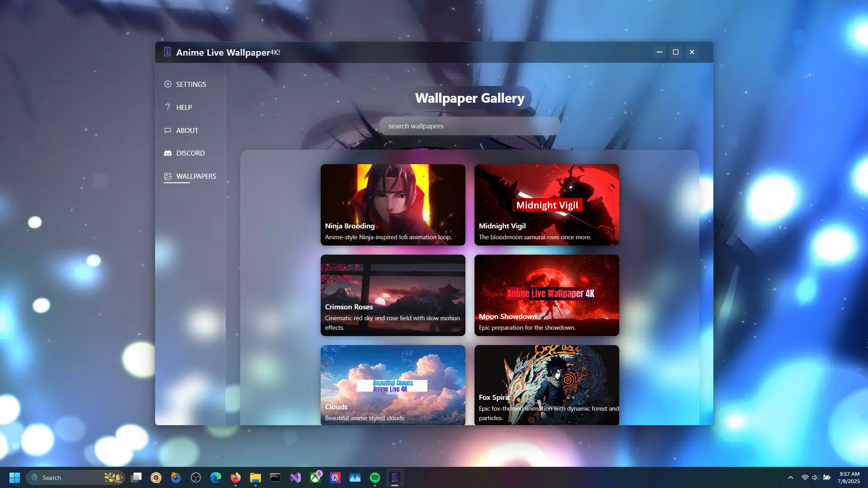The height and width of the screenshot is (488, 868).
Task: Open Firefox from taskbar
Action: tap(236, 478)
